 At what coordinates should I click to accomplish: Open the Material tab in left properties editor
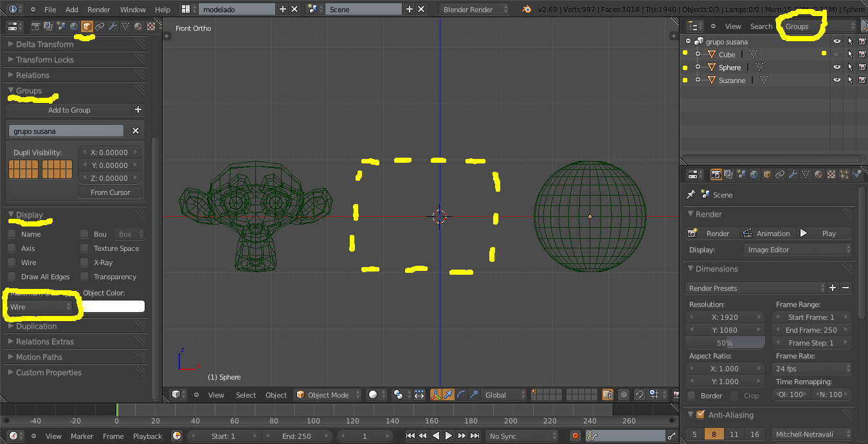pos(138,26)
